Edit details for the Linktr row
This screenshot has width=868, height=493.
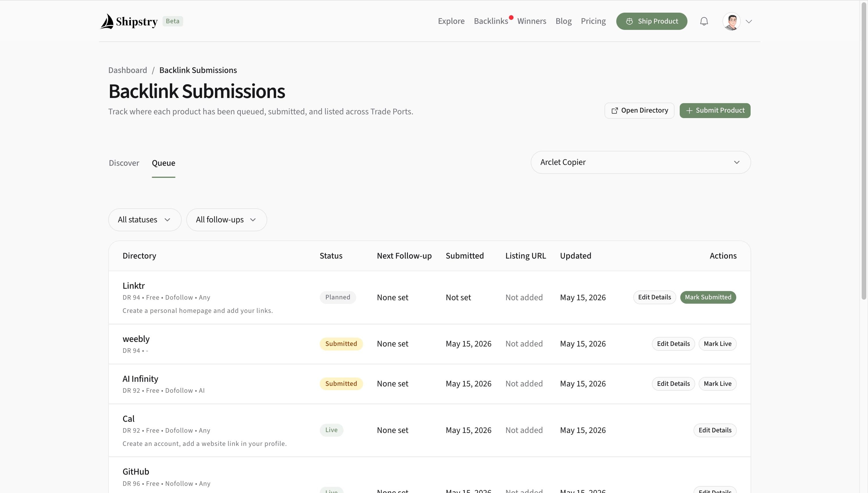(654, 297)
